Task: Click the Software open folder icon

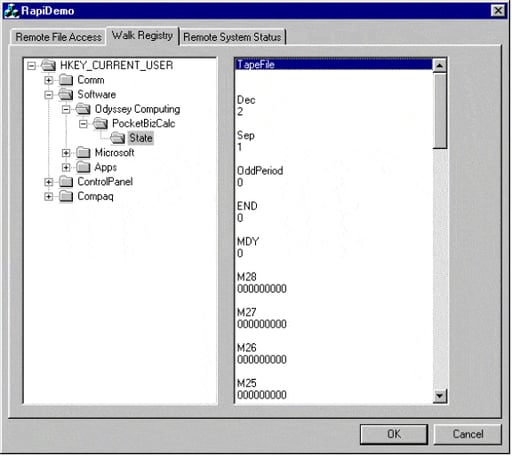Action: [66, 94]
